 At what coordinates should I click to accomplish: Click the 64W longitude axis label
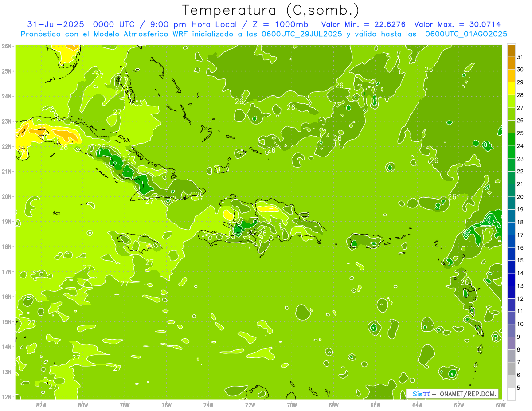(x=417, y=405)
